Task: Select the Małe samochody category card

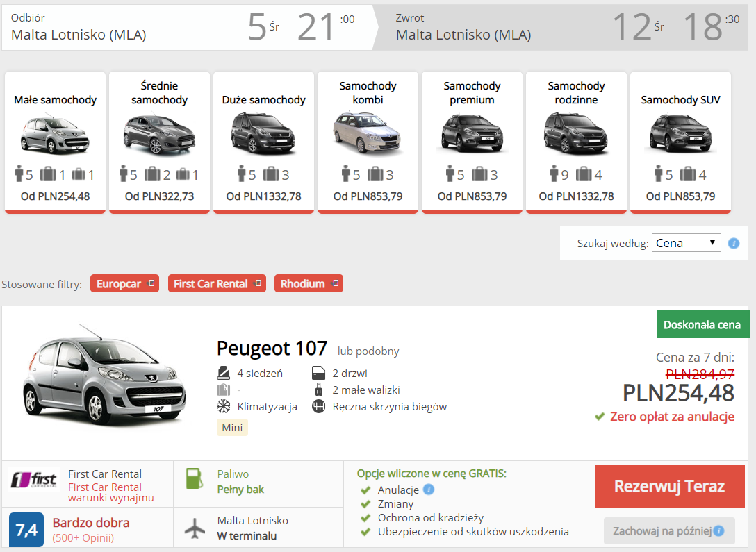Action: (x=55, y=142)
